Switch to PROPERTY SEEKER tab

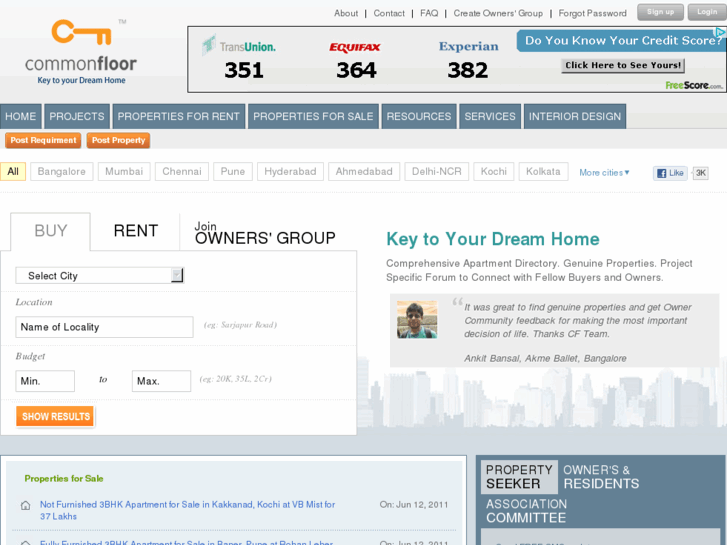pyautogui.click(x=519, y=477)
